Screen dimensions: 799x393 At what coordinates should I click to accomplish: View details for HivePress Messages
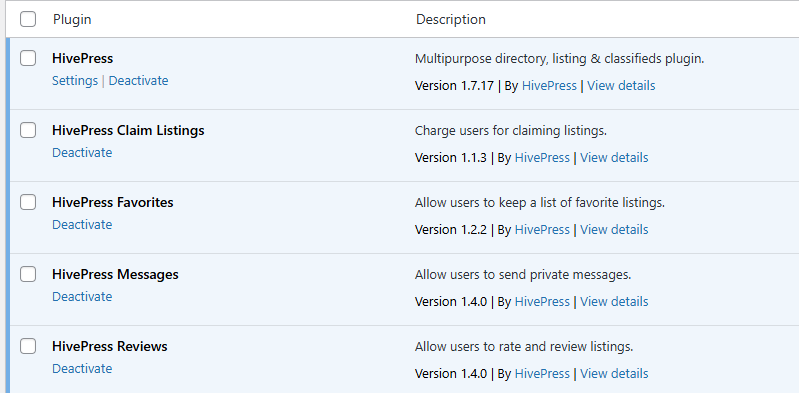(x=614, y=302)
